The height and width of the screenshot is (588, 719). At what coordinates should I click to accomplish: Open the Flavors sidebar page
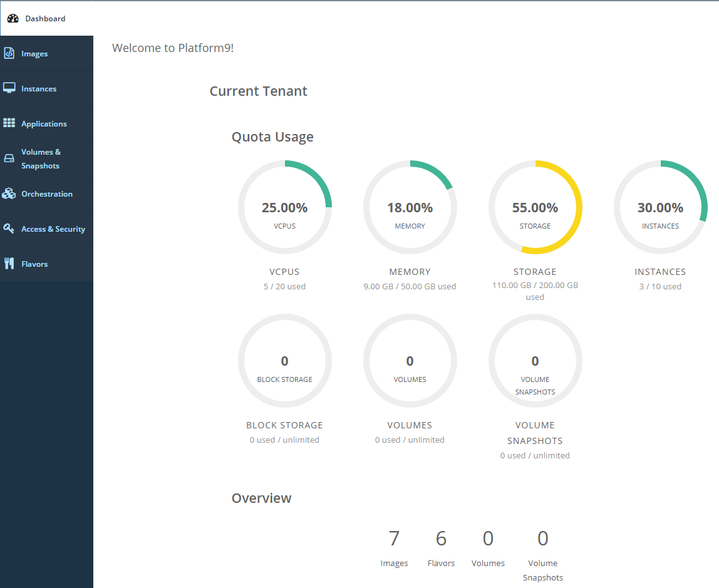(x=46, y=264)
